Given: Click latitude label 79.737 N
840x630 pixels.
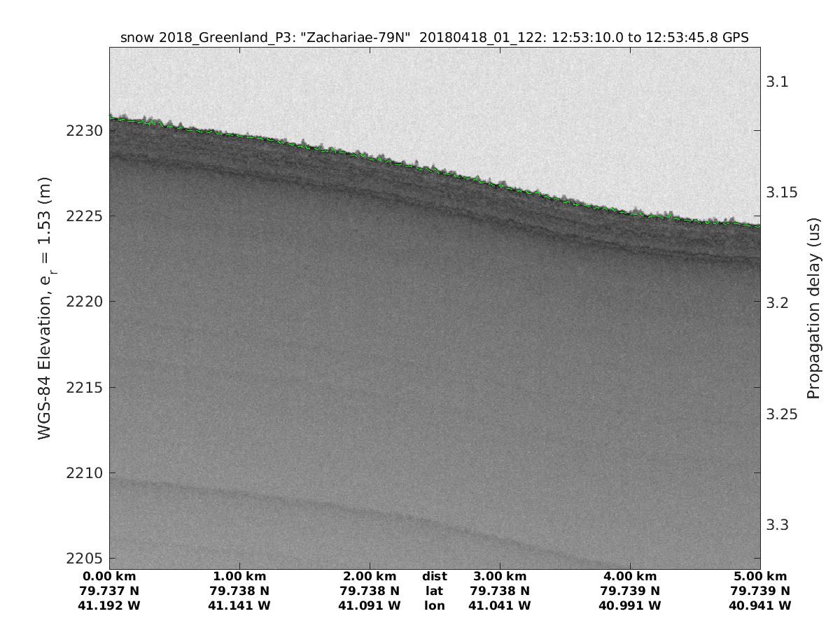Looking at the screenshot, I should point(110,591).
